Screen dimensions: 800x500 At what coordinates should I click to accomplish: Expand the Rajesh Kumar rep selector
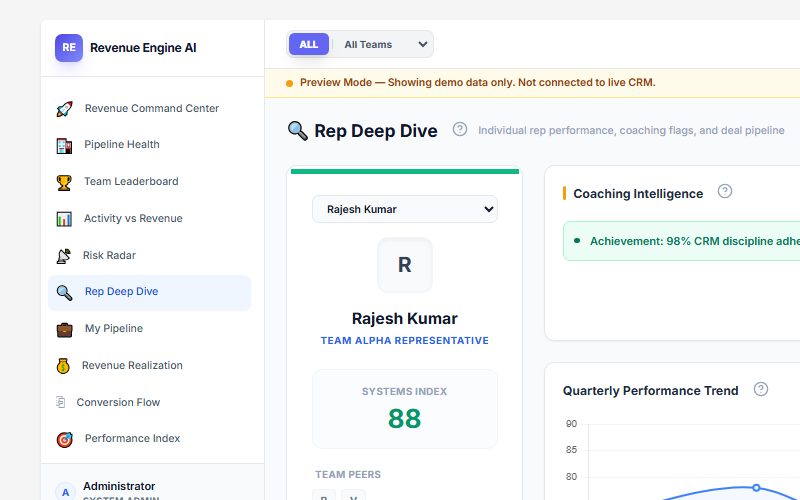(x=405, y=209)
